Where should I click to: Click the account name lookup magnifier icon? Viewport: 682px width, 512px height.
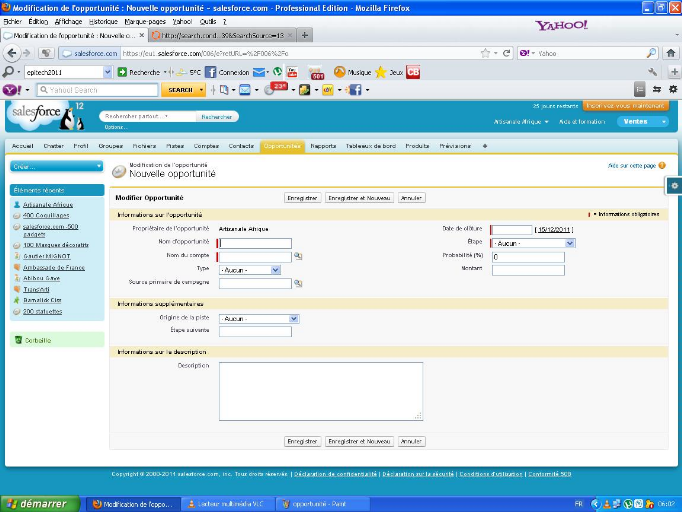tap(298, 256)
